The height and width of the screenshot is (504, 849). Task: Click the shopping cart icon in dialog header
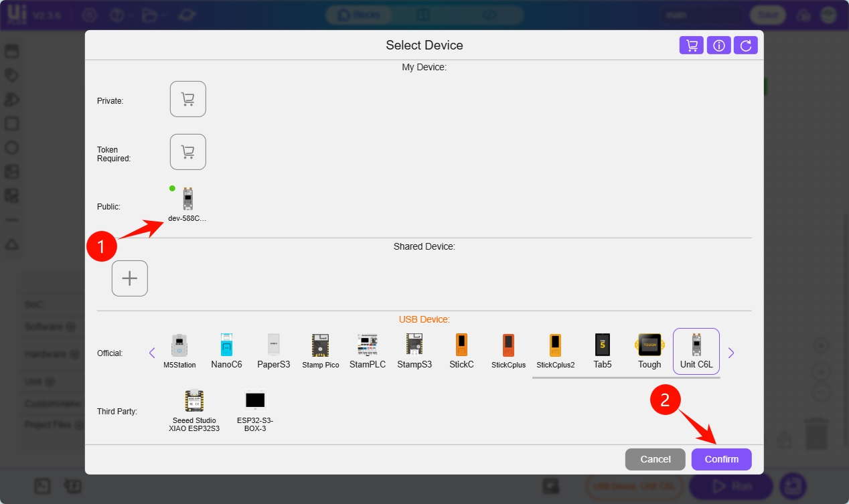point(692,46)
